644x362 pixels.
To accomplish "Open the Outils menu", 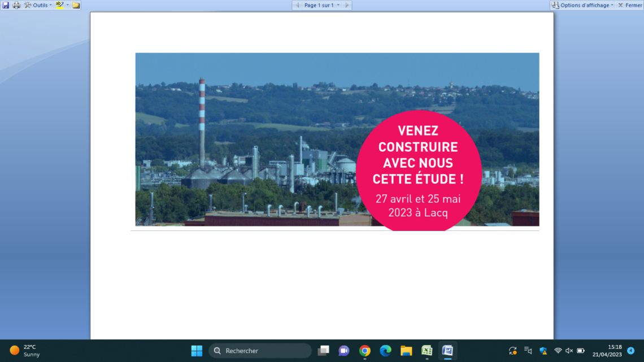I will pyautogui.click(x=38, y=5).
